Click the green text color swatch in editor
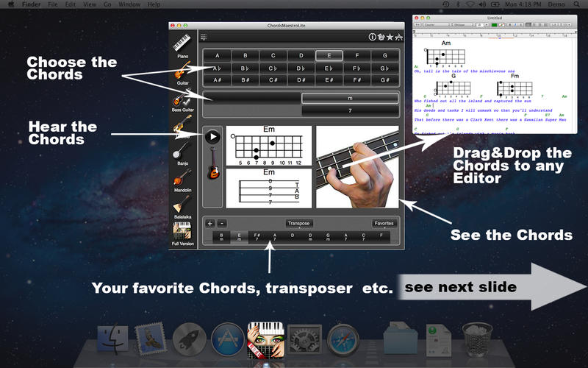This screenshot has width=588, height=368. [494, 25]
